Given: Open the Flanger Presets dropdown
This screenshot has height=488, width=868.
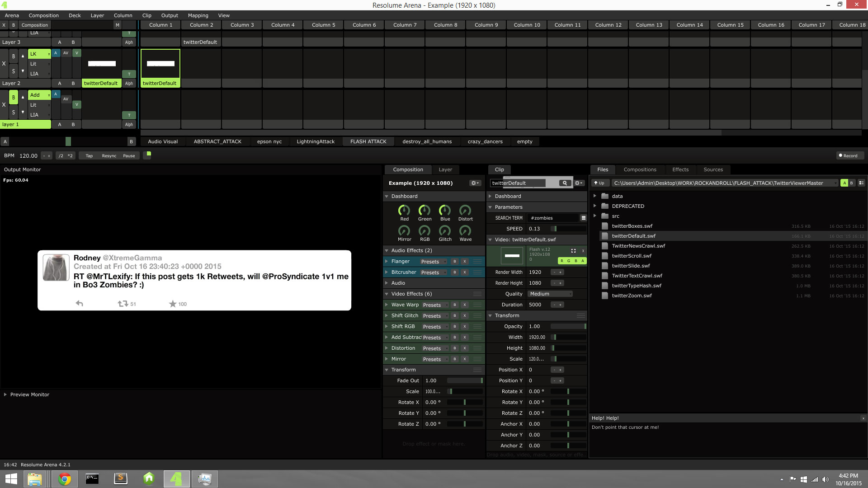Looking at the screenshot, I should point(433,262).
